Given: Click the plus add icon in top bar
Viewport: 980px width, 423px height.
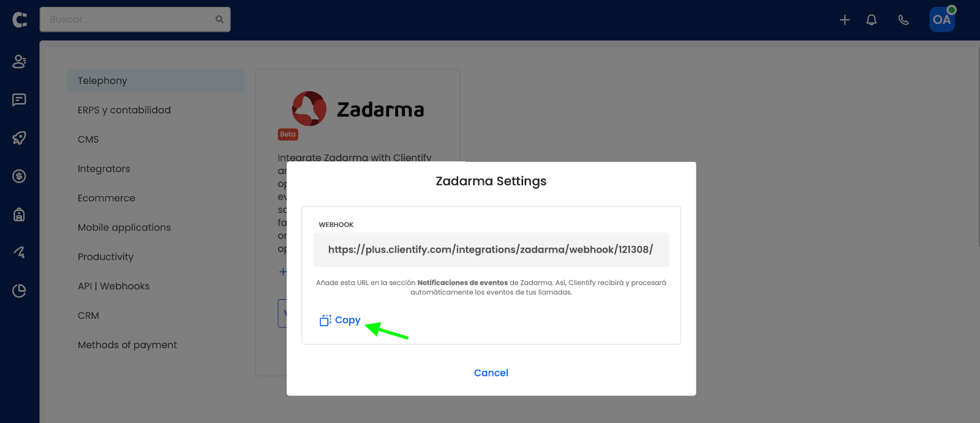Looking at the screenshot, I should click(x=845, y=20).
